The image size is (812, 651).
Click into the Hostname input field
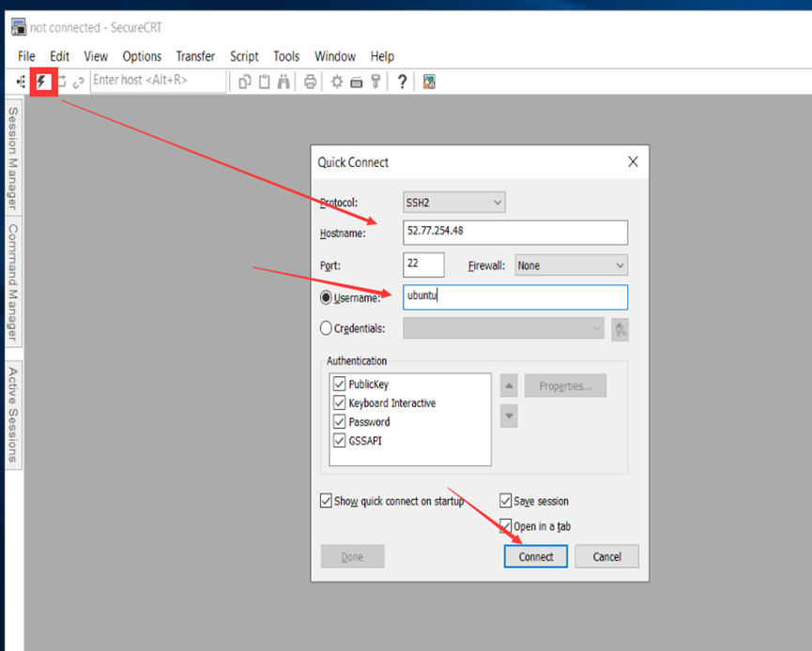tap(514, 233)
